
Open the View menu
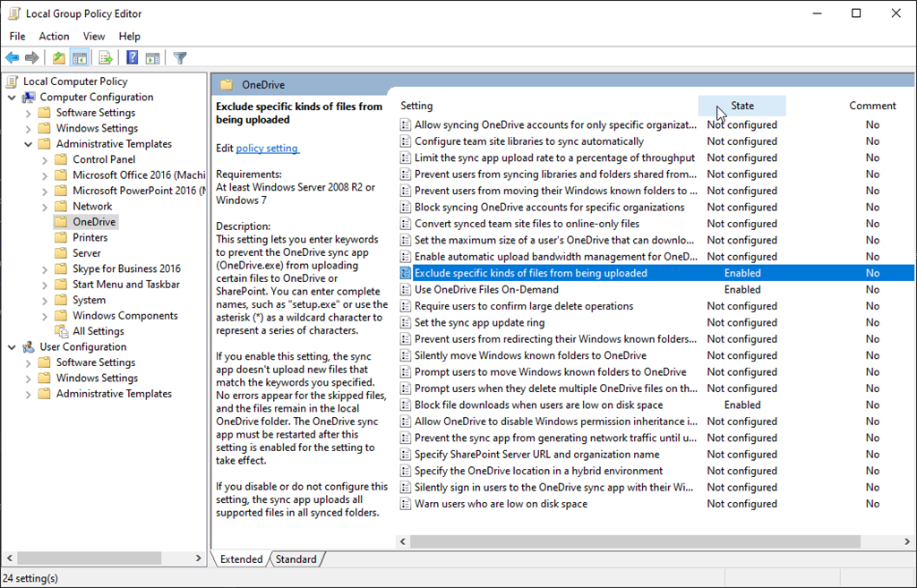[x=94, y=37]
